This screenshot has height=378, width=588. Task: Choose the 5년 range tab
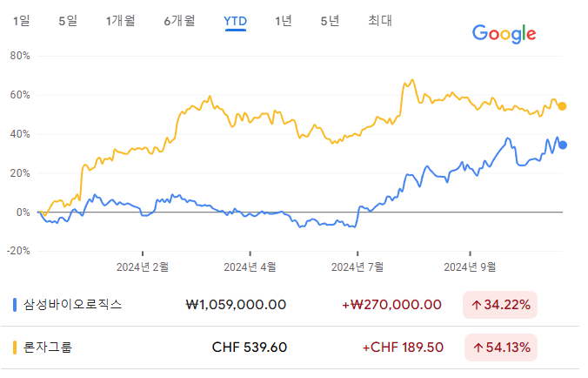coord(330,21)
